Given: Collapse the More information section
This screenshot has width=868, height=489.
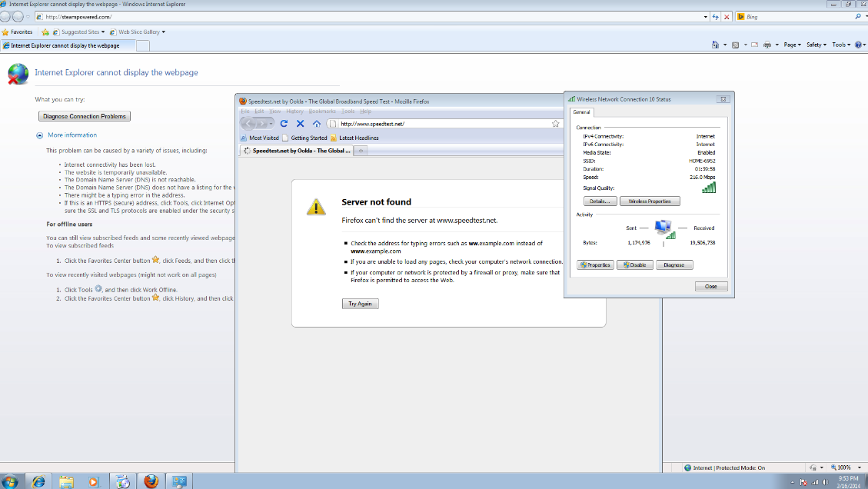Looking at the screenshot, I should coord(39,135).
